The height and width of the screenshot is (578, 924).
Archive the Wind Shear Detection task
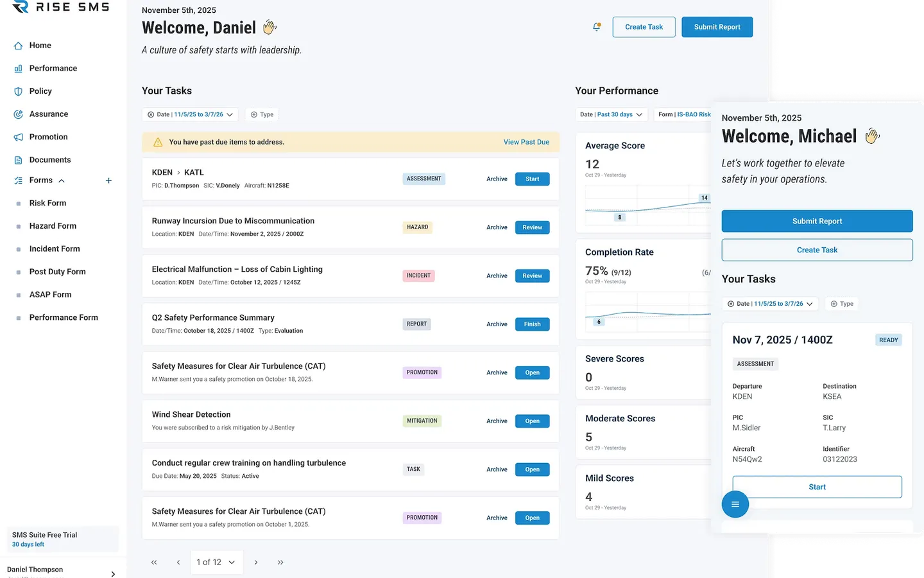coord(497,421)
